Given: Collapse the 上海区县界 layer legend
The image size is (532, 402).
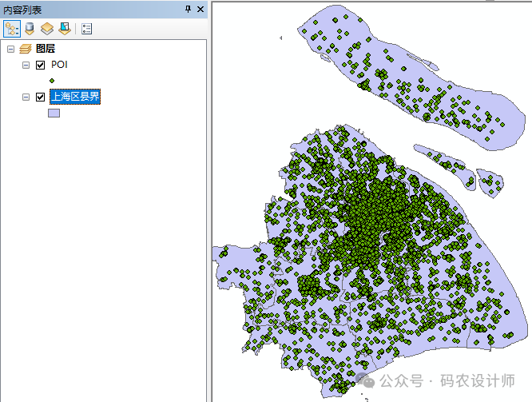Looking at the screenshot, I should tap(26, 98).
